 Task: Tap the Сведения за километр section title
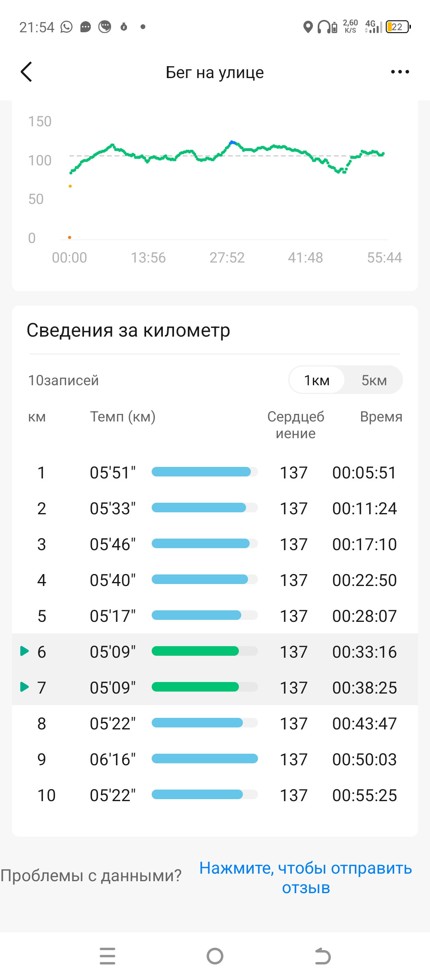tap(128, 330)
